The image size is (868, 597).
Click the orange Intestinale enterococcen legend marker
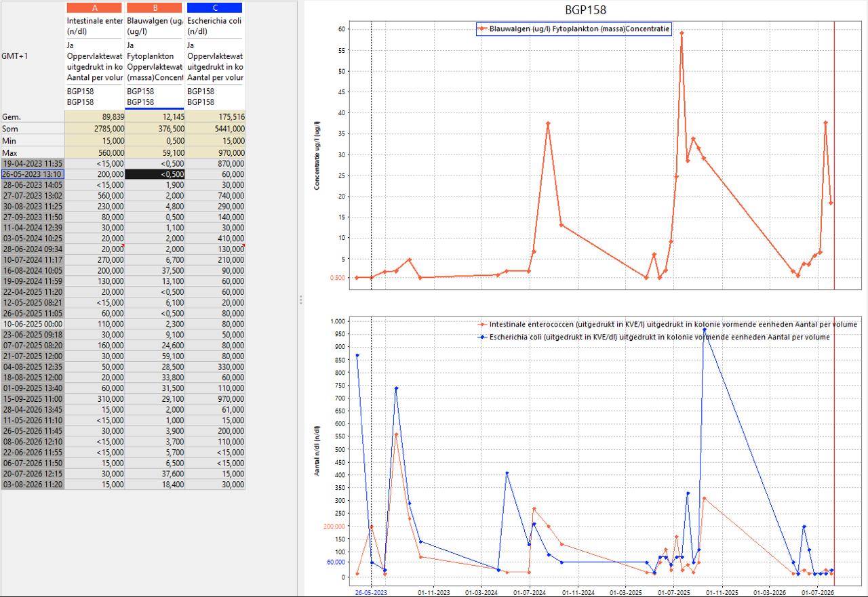point(481,325)
